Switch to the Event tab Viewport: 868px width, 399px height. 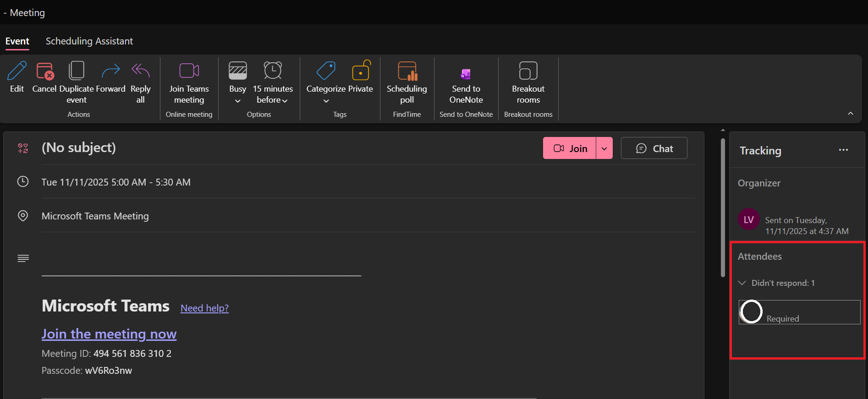point(17,41)
